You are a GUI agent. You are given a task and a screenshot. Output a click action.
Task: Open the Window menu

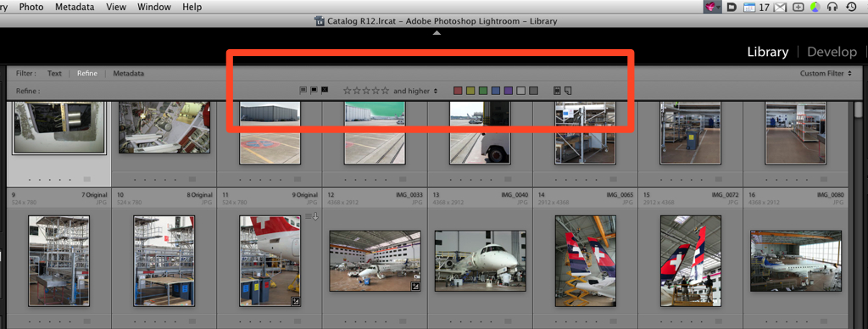[x=154, y=7]
